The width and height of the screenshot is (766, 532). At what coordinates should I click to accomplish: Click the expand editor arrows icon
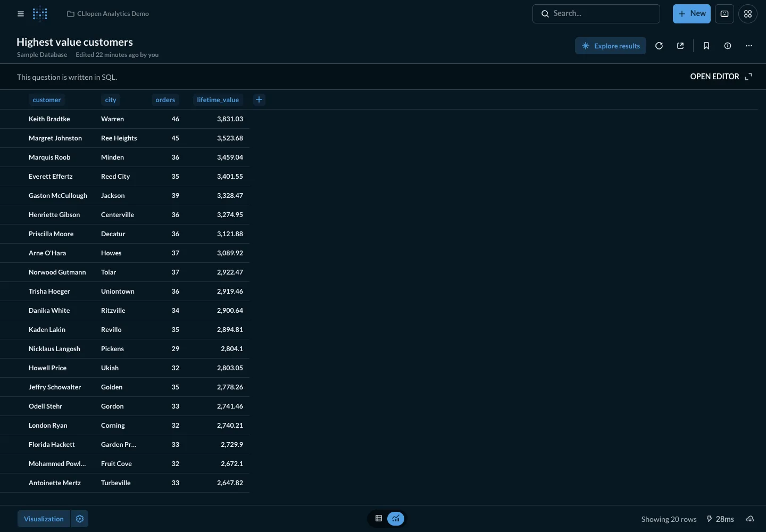748,77
